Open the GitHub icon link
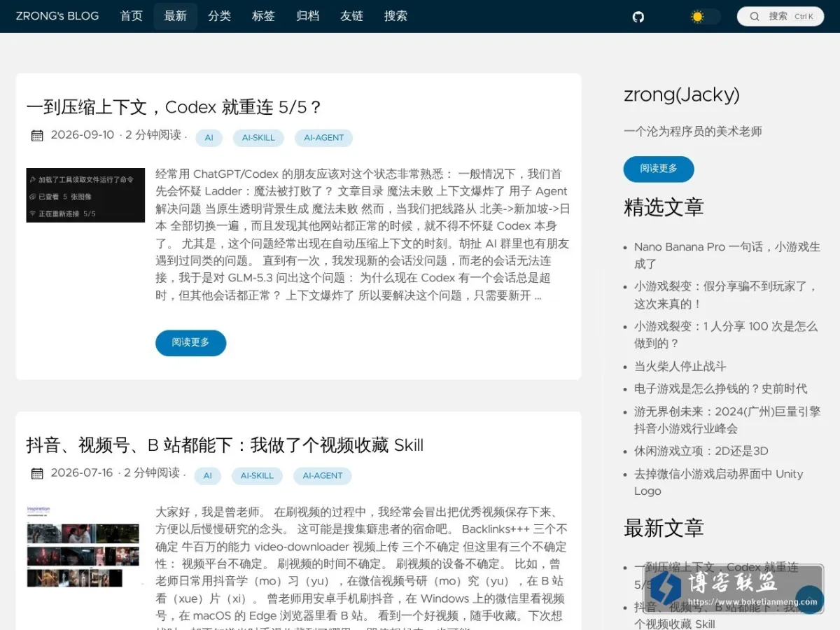840x630 pixels. click(x=638, y=17)
